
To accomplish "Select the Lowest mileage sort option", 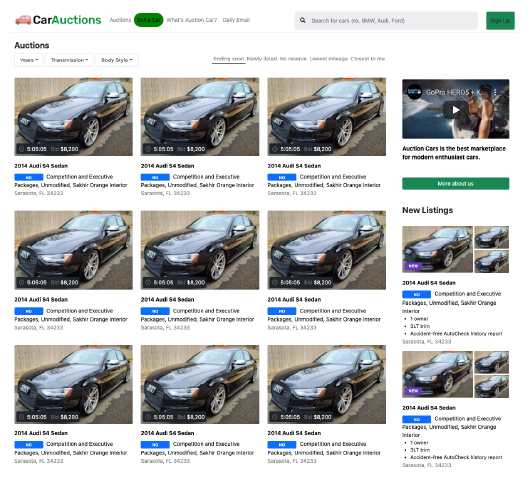I will click(x=329, y=59).
